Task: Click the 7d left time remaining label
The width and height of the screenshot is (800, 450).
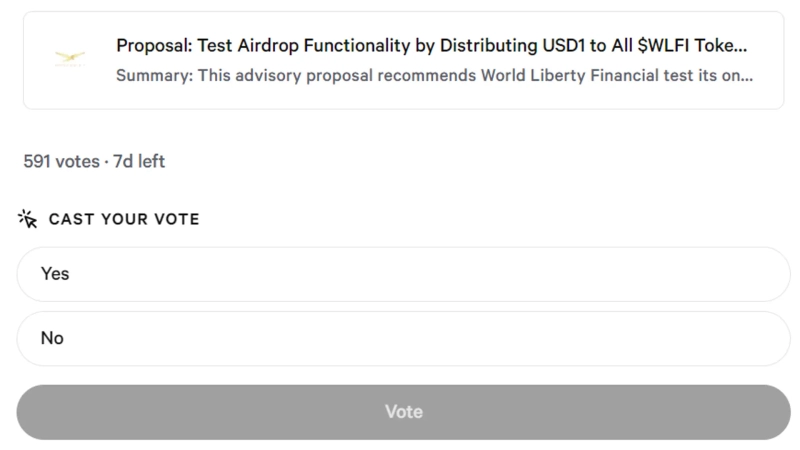Action: pyautogui.click(x=139, y=161)
